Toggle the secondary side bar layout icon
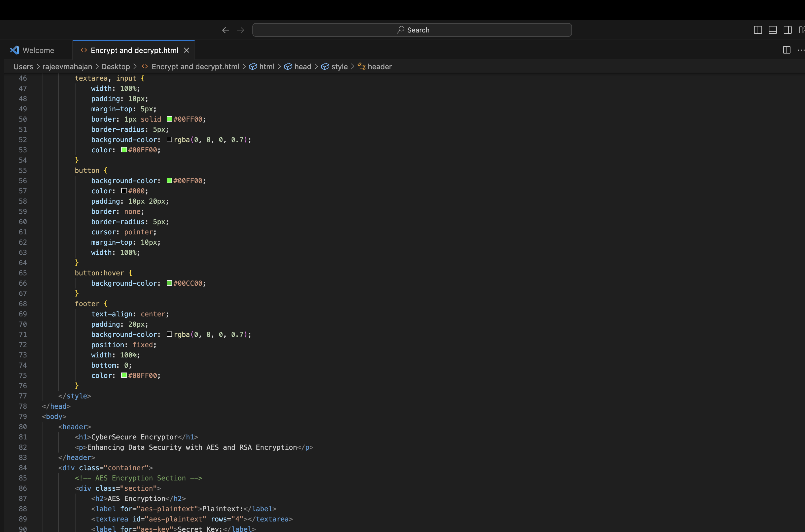 click(788, 30)
